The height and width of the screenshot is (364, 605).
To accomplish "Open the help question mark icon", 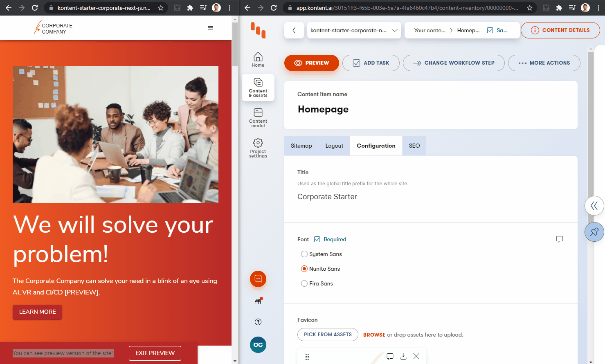I will pyautogui.click(x=258, y=322).
